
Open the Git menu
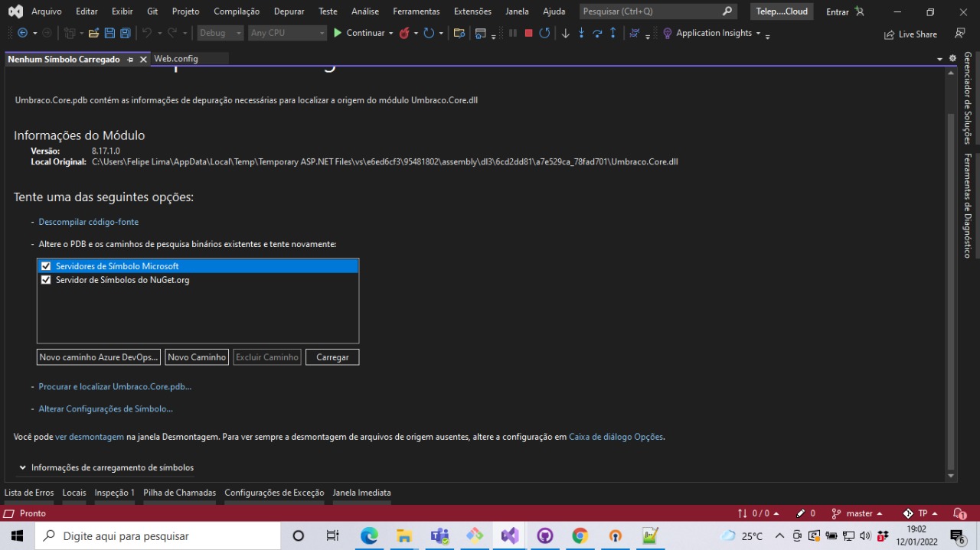pos(152,11)
